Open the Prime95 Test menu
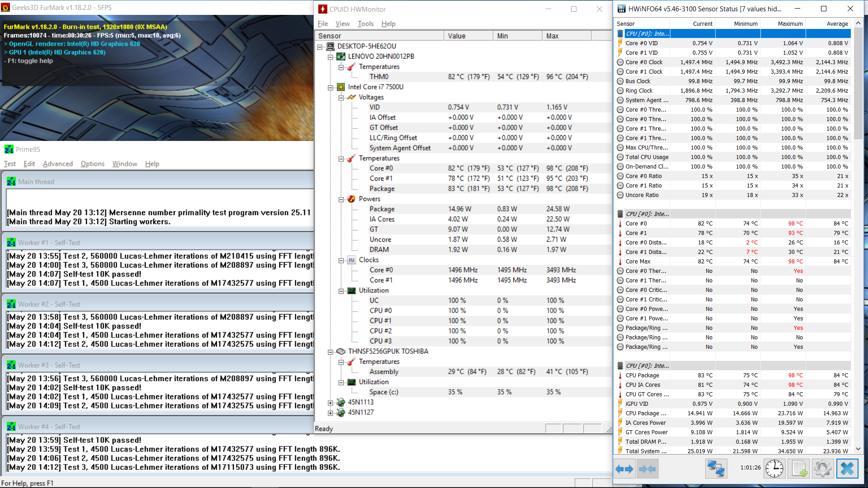Screen dimensions: 868x488 tap(9, 164)
